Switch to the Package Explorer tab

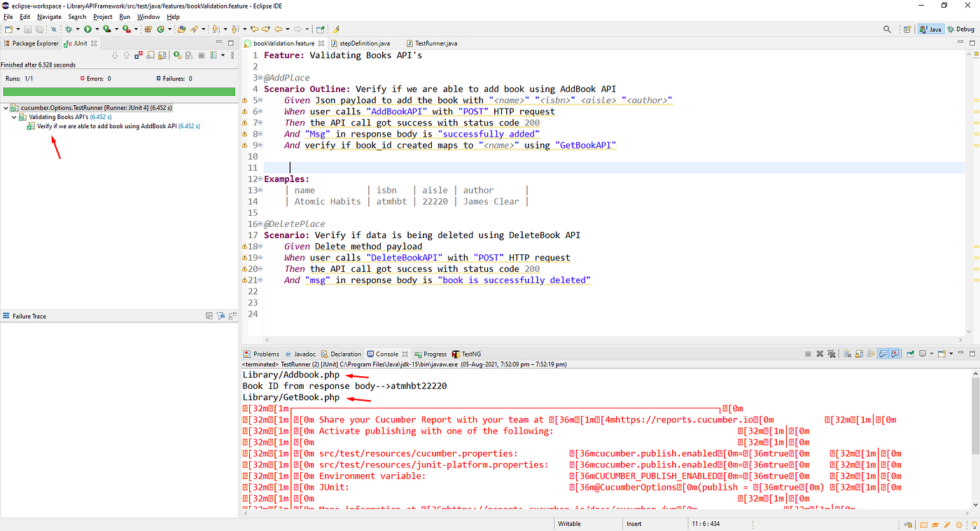31,43
